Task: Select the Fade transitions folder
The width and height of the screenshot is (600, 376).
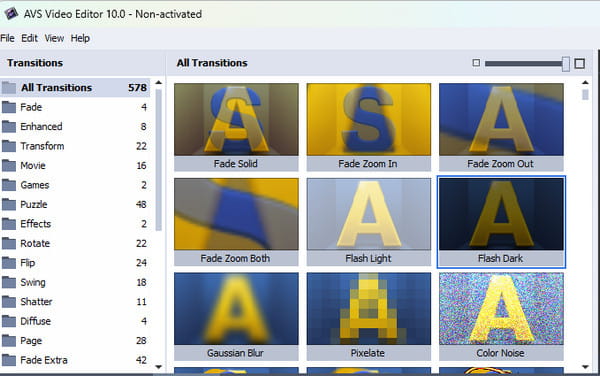Action: tap(75, 107)
